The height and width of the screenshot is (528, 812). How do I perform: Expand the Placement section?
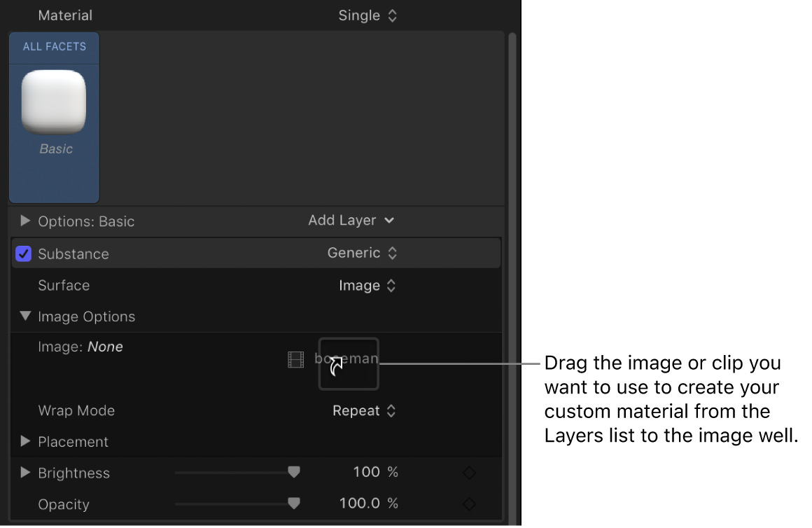coord(25,442)
